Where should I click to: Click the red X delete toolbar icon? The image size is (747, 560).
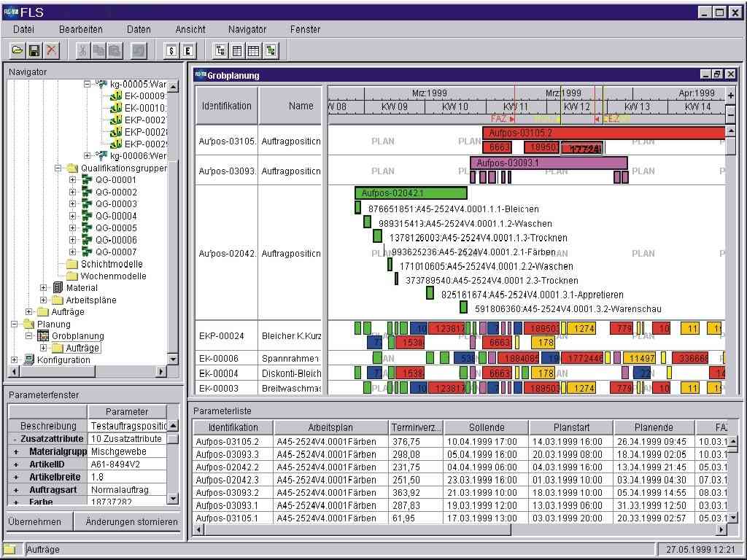click(x=51, y=50)
